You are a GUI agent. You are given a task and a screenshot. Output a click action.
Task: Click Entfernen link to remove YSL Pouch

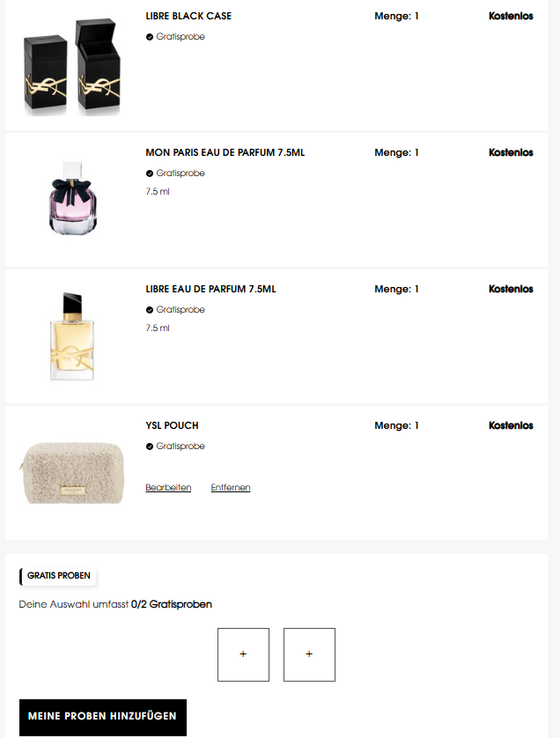pos(231,487)
